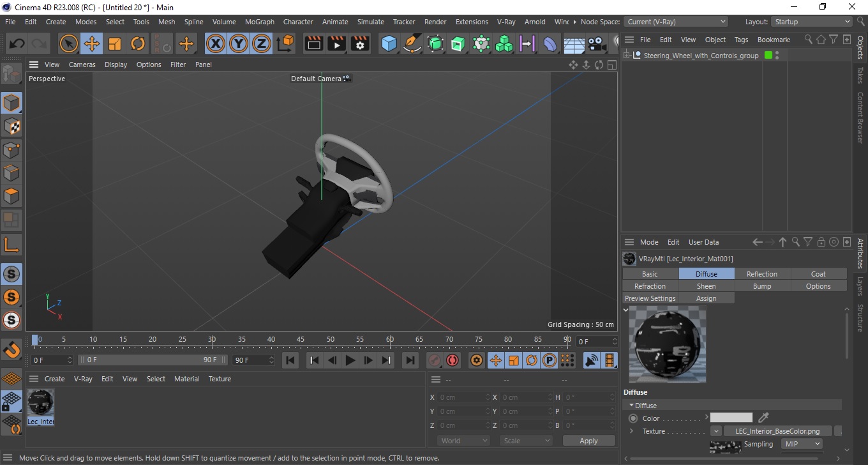This screenshot has width=868, height=465.
Task: Open the Texture shader menu arrow
Action: point(716,431)
